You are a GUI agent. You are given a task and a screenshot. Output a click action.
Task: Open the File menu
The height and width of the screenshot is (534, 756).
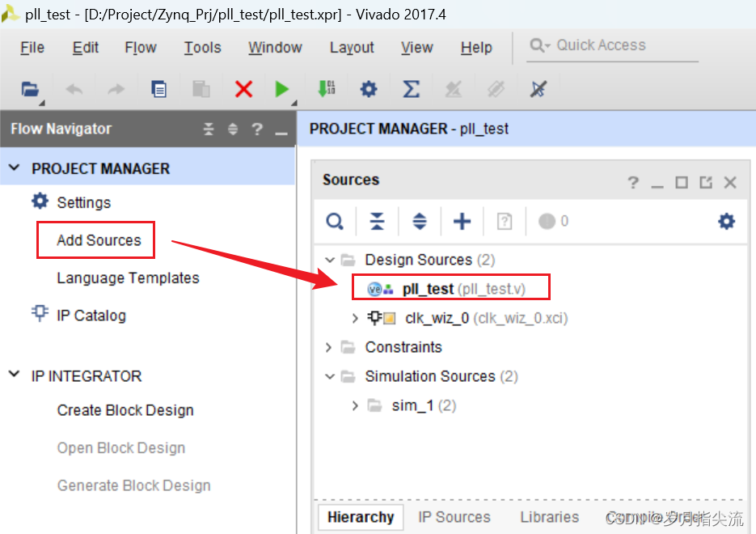(32, 48)
